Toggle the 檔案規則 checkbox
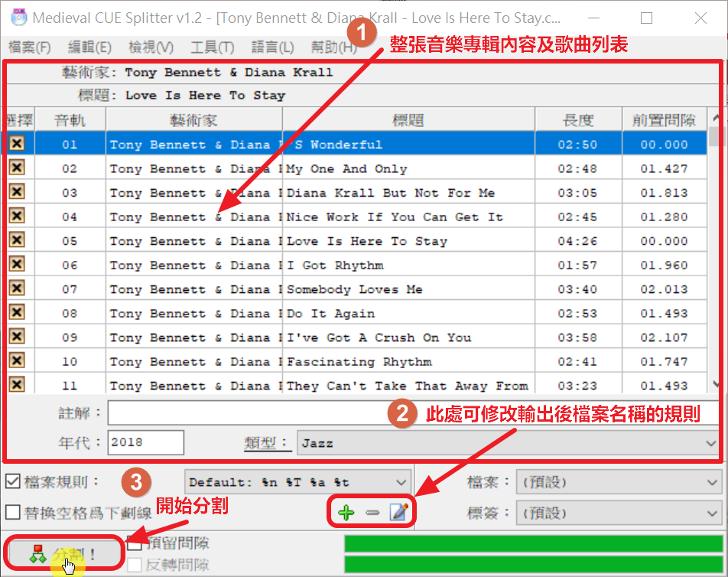This screenshot has height=577, width=728. click(x=12, y=481)
